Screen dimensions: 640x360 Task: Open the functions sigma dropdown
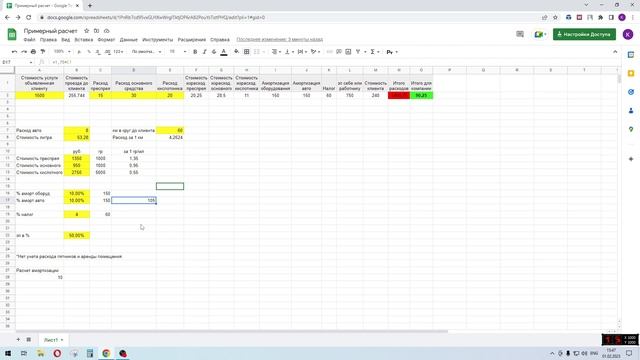click(x=374, y=52)
